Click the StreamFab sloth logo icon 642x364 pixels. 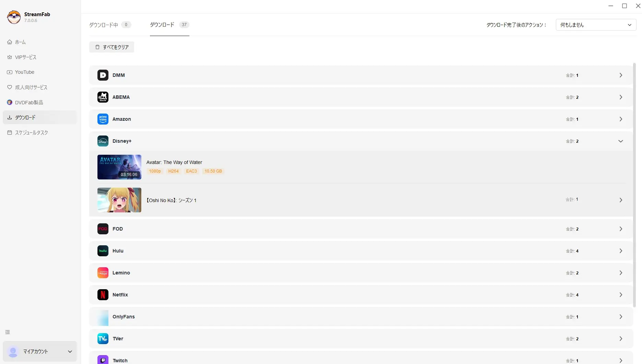coord(14,17)
